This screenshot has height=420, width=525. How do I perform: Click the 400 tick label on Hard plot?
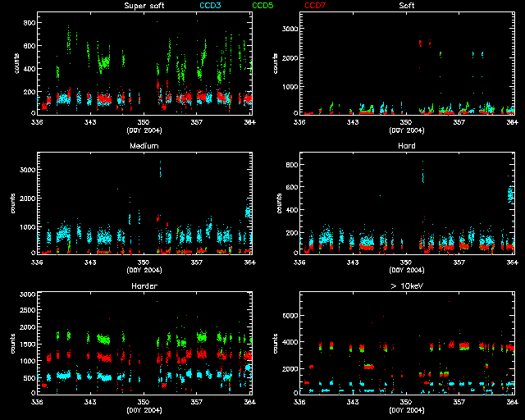[x=292, y=210]
